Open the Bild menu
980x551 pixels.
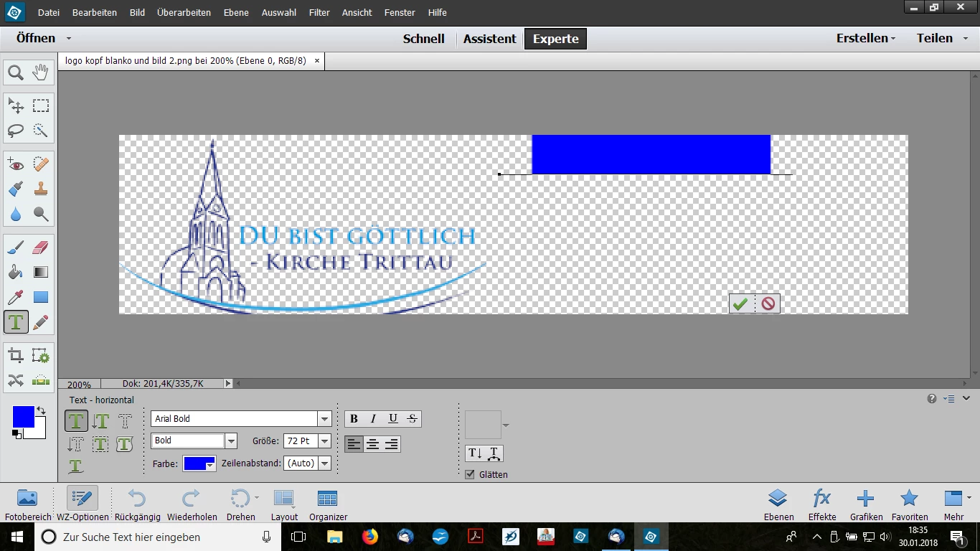(x=137, y=12)
